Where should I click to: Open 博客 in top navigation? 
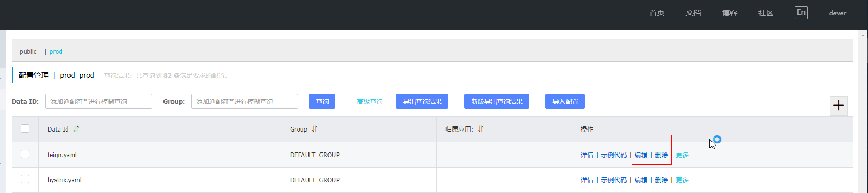730,13
